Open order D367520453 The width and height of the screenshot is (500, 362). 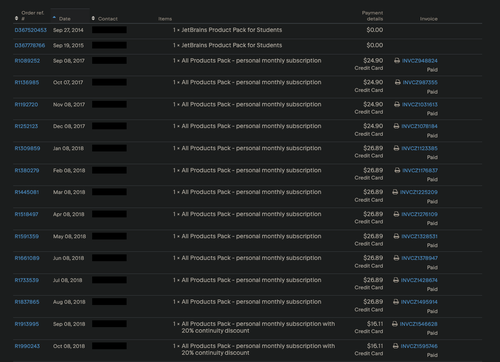pos(31,30)
